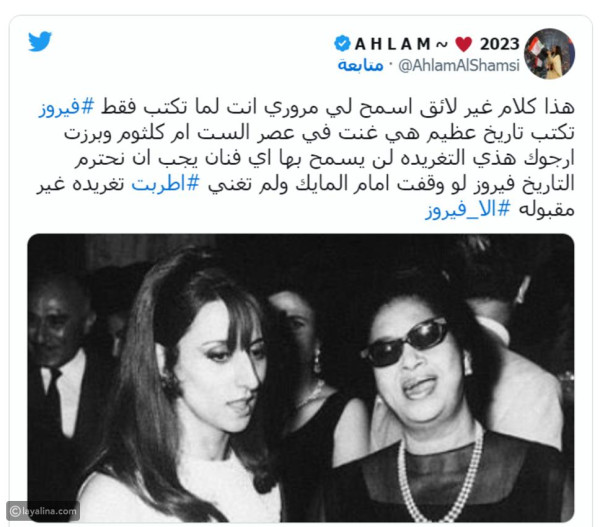
Task: Click the first line of tweet text
Action: point(306,108)
